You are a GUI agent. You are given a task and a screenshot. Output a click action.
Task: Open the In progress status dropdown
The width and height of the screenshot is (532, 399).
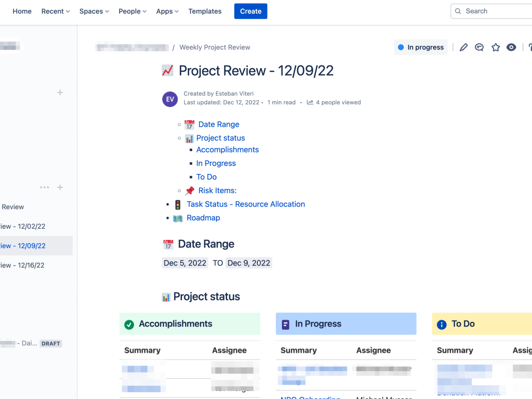[x=421, y=47]
